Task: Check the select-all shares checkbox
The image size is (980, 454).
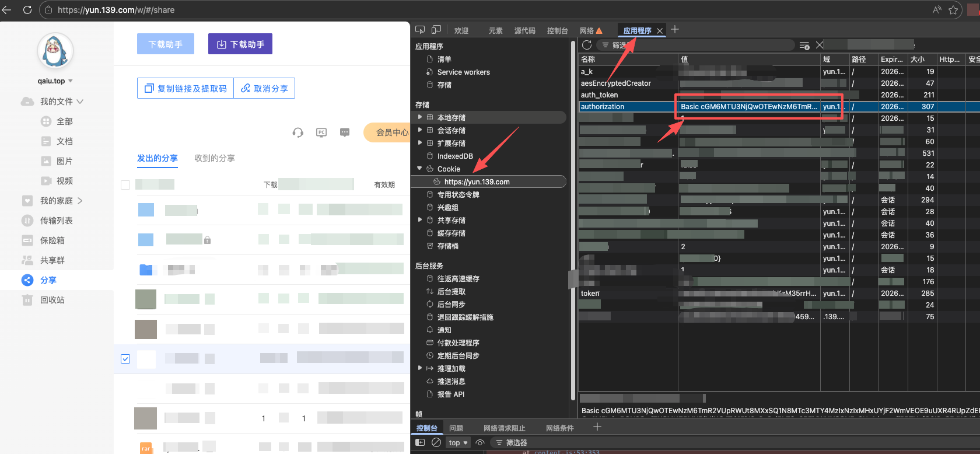Action: 125,185
